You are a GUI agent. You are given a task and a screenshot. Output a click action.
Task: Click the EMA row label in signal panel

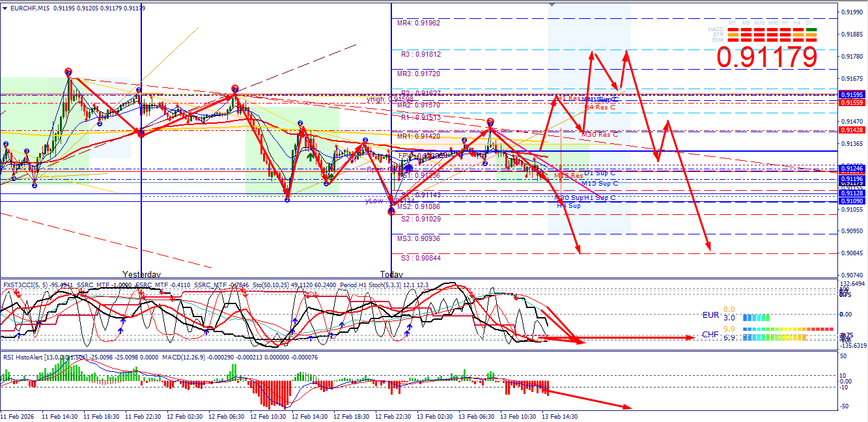[x=718, y=40]
